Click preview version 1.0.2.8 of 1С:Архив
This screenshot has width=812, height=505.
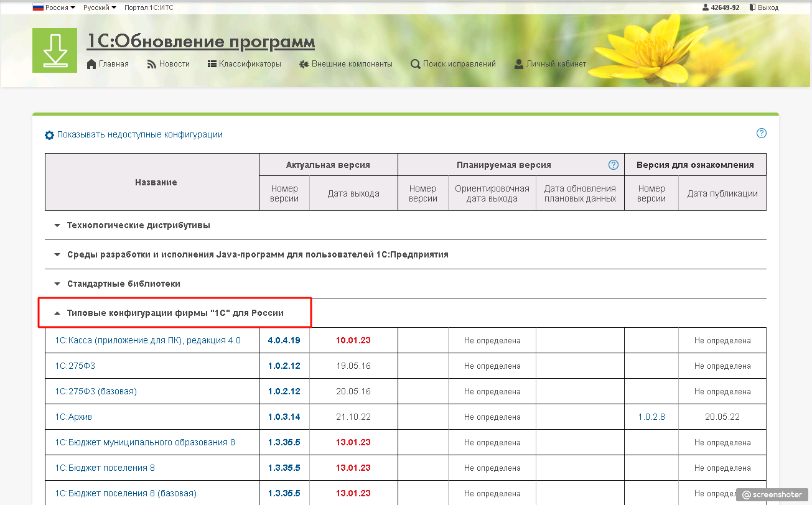coord(651,417)
